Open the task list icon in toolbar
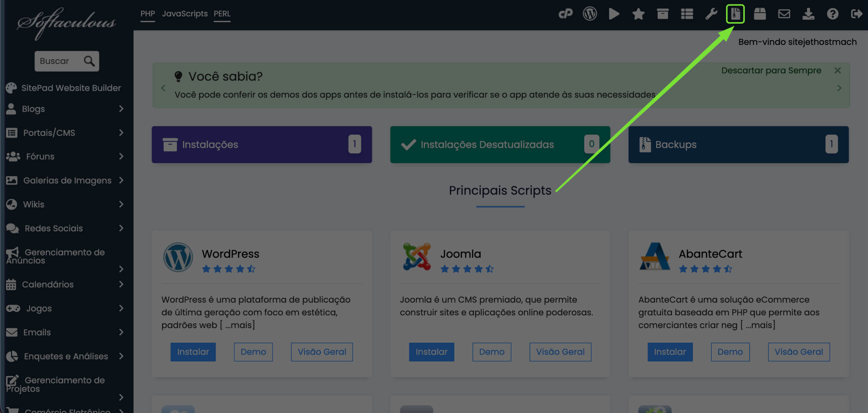This screenshot has height=413, width=868. 687,14
